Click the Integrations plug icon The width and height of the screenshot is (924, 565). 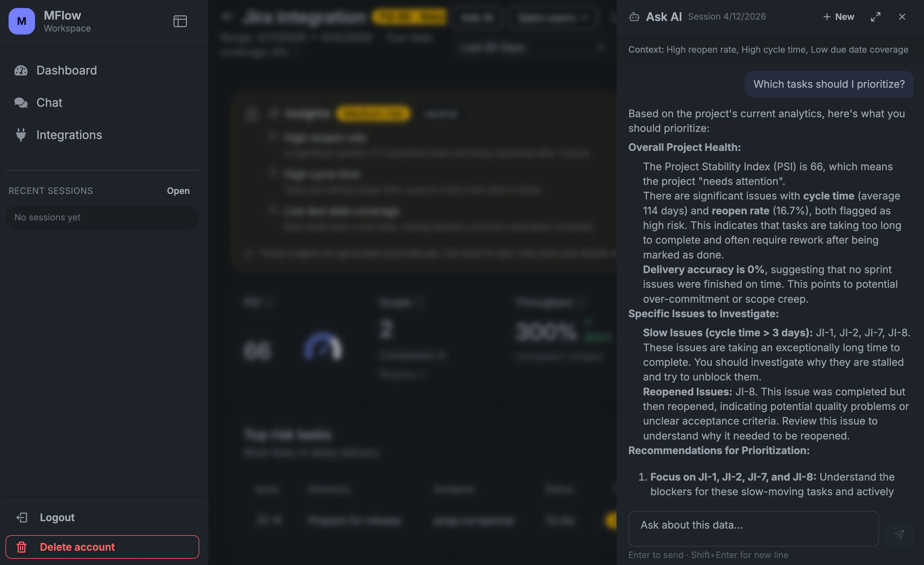21,135
